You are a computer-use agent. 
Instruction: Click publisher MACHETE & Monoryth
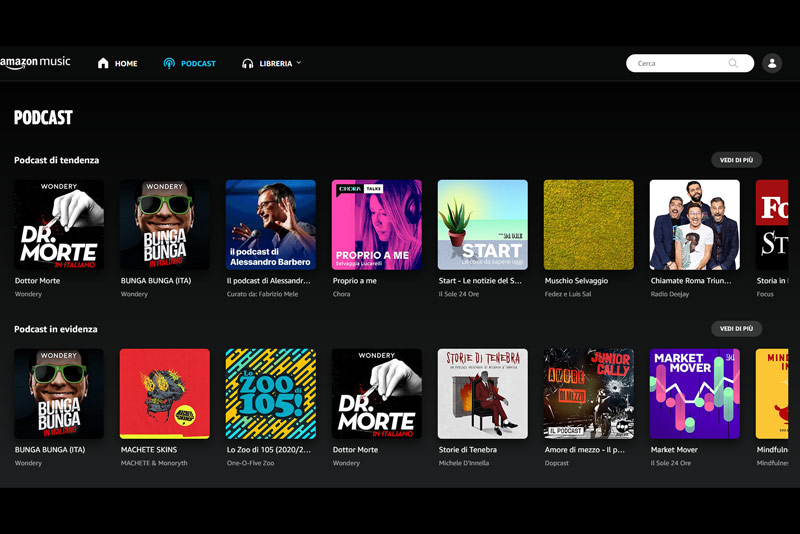click(154, 463)
